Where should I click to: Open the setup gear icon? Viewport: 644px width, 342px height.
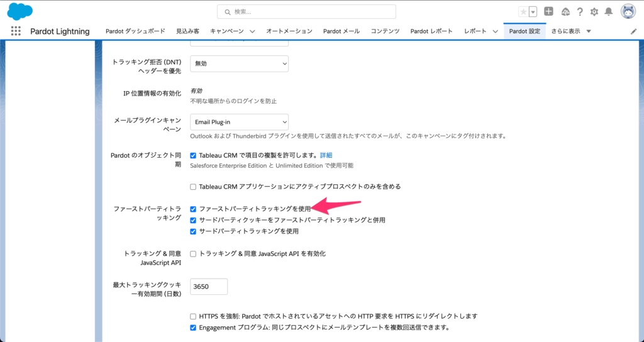(594, 12)
